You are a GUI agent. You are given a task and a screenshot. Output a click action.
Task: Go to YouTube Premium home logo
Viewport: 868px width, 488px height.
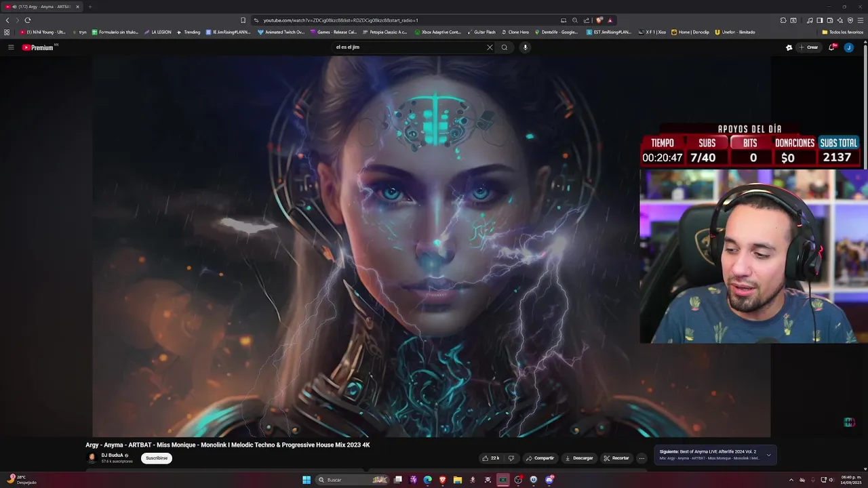coord(38,47)
